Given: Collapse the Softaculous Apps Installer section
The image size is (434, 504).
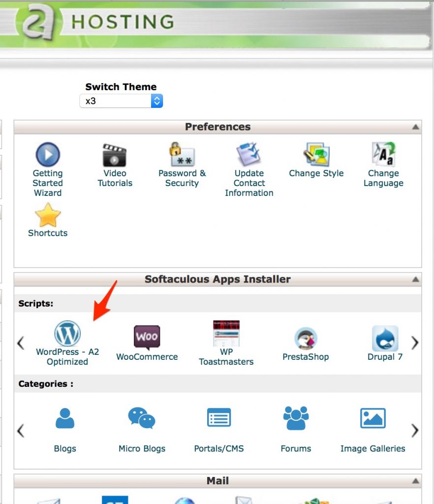Looking at the screenshot, I should [415, 280].
